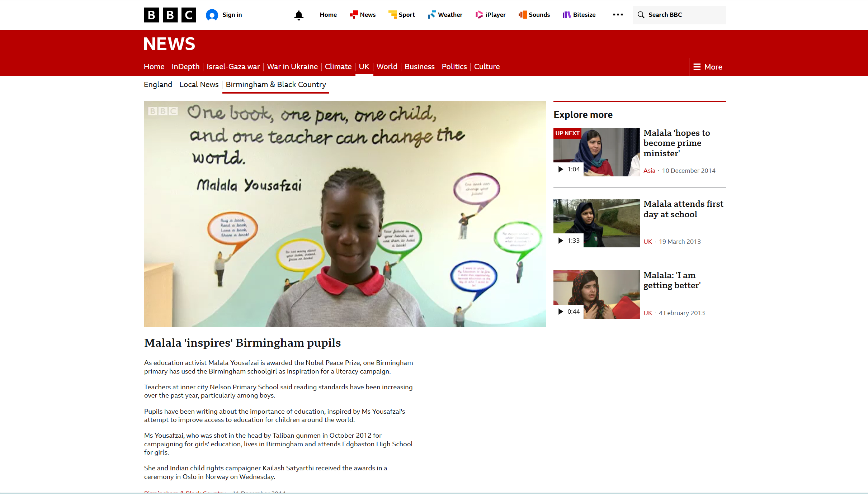Viewport: 868px width, 494px height.
Task: Click the Sign in profile icon
Action: 212,15
